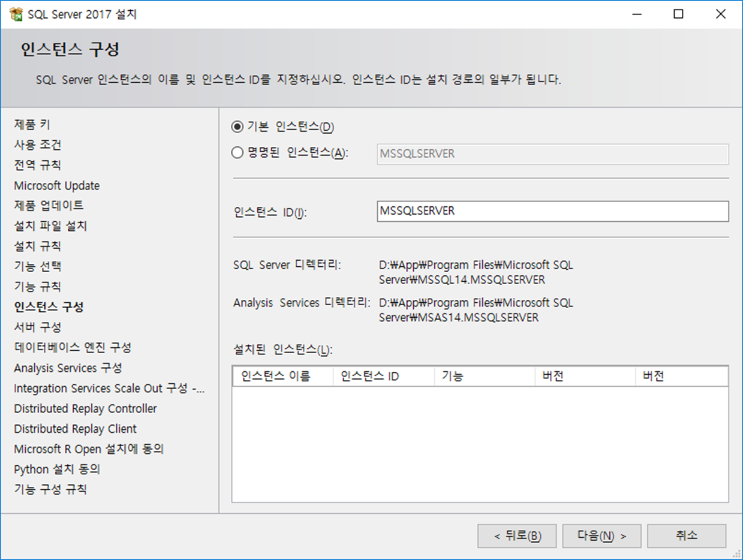743x560 pixels.
Task: Go back with the 뒤로 button
Action: (517, 536)
